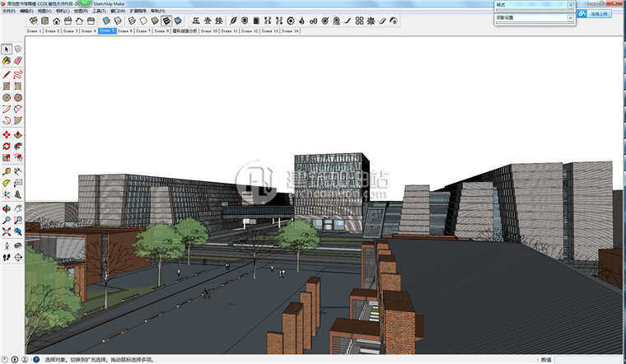Click the Zoom Extents tool
The image size is (626, 364).
coord(7,232)
